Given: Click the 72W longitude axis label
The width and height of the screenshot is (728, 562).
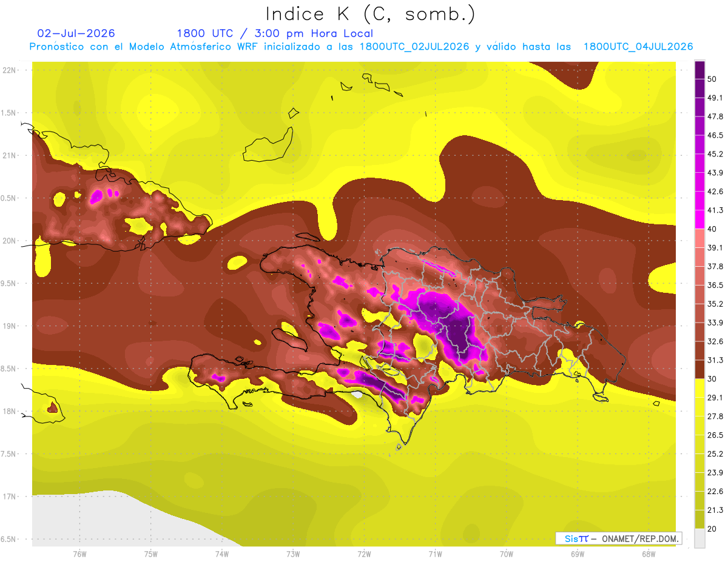Looking at the screenshot, I should pos(364,554).
